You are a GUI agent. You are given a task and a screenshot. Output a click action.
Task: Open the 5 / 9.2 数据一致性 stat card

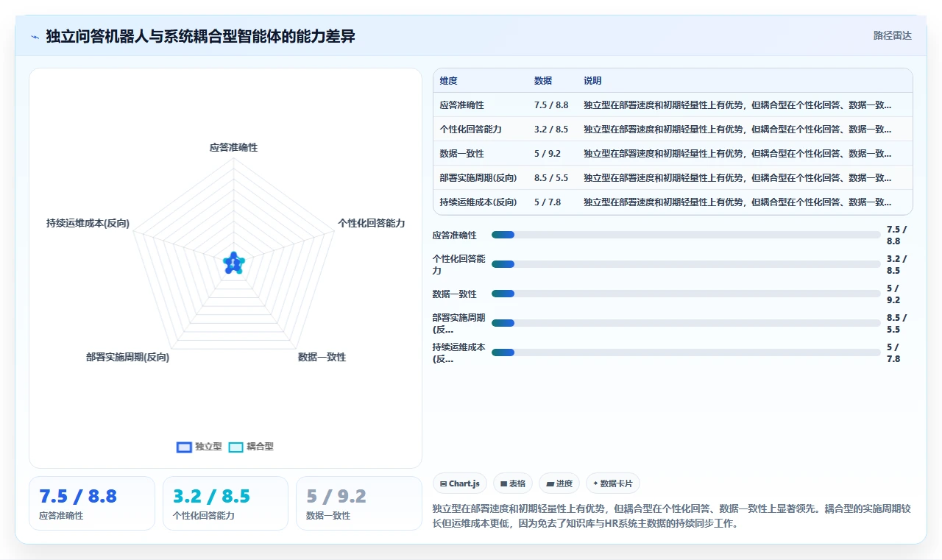point(358,503)
